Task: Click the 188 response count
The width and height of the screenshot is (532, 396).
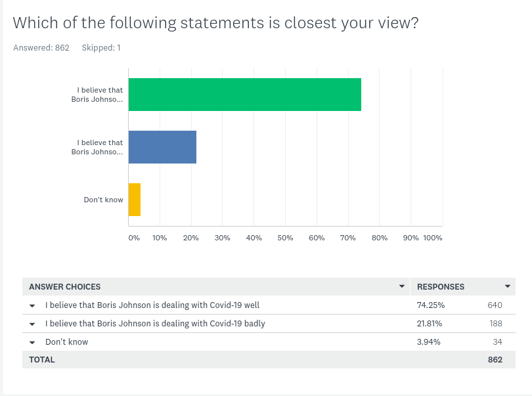Action: [495, 324]
